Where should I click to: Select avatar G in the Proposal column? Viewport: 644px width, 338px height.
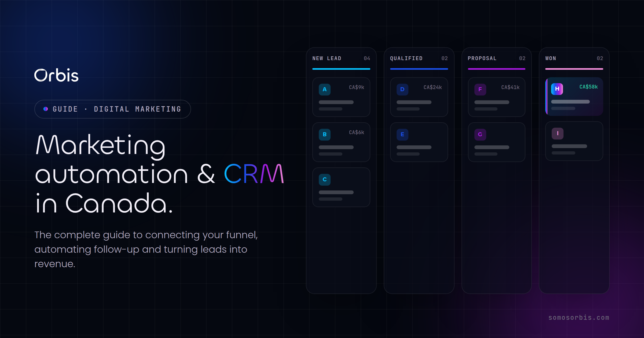[x=480, y=135]
